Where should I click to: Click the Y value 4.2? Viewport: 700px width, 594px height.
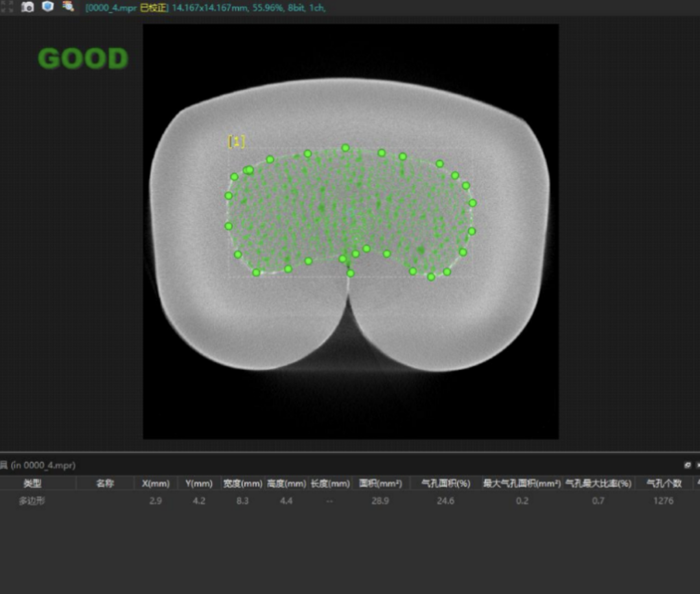coord(199,501)
